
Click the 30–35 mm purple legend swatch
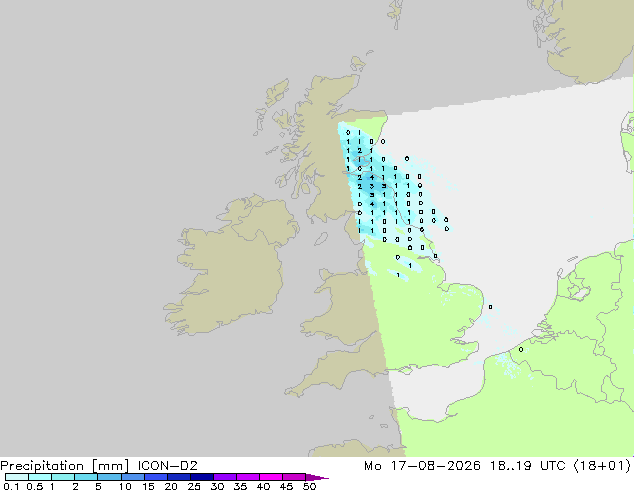(225, 477)
